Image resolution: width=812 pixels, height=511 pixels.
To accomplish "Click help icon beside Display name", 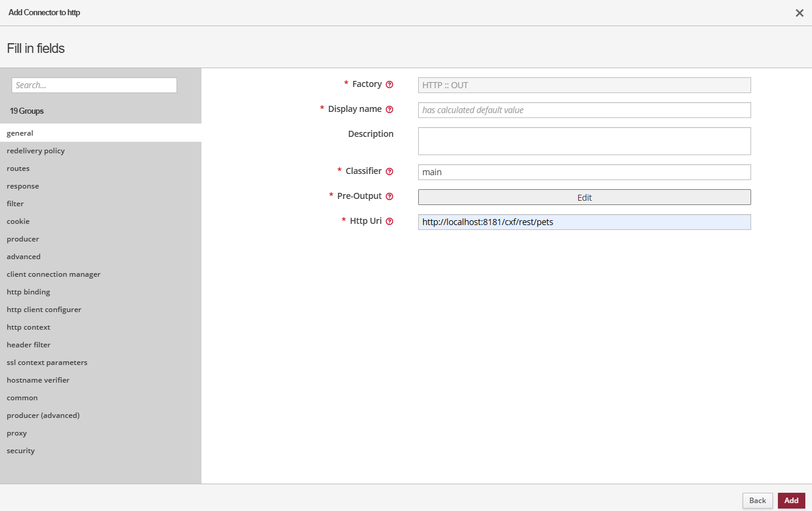I will [x=390, y=109].
